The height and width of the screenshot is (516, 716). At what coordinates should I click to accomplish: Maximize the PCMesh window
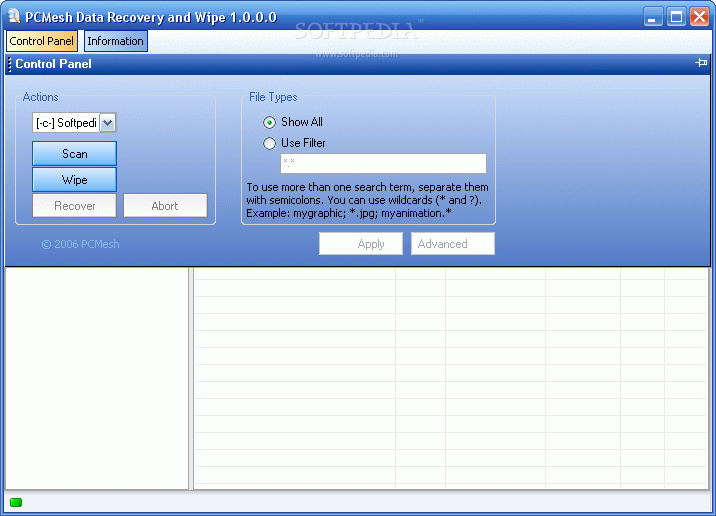point(676,17)
